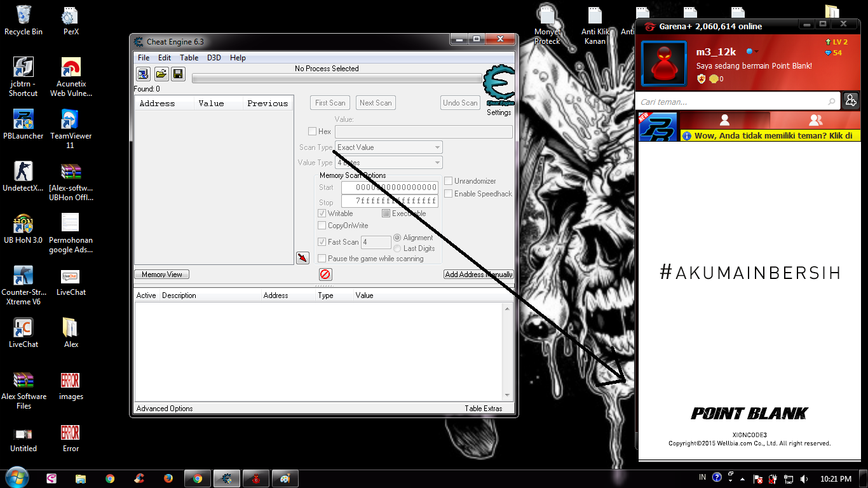Click the add friend icon in Garena
Screen dimensions: 868x488
[850, 100]
